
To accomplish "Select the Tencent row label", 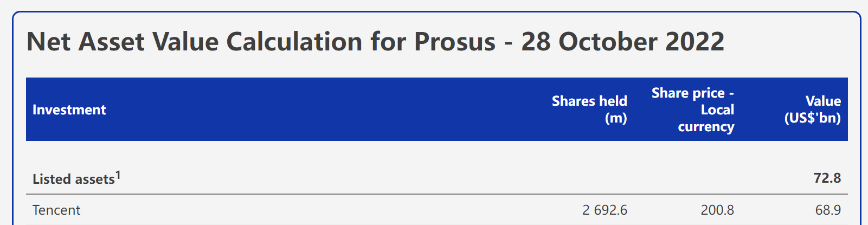I will 56,210.
